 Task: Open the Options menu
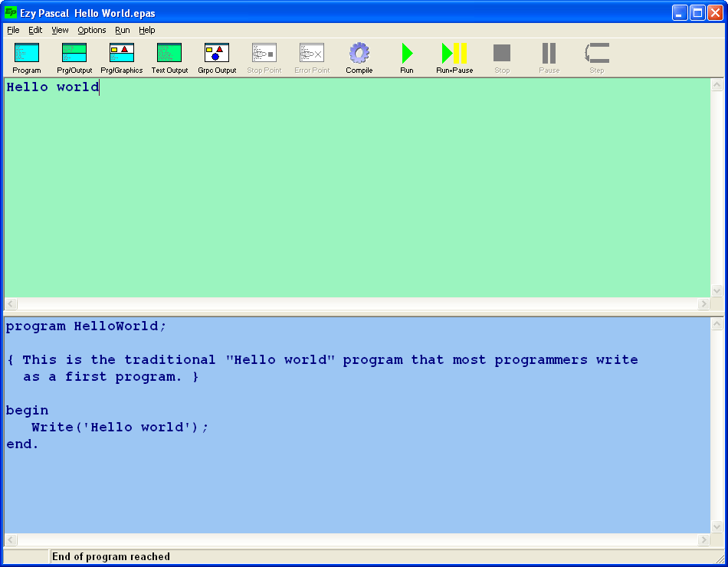[91, 30]
